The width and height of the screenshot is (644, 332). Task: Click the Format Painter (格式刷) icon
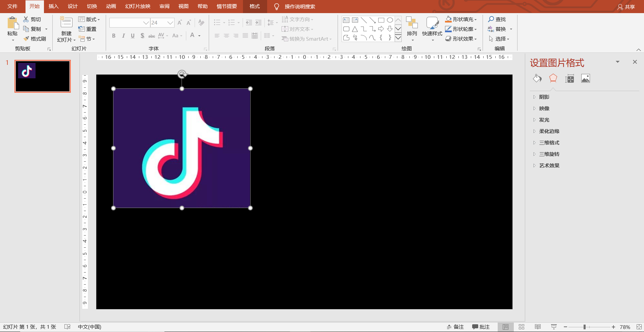pyautogui.click(x=26, y=39)
